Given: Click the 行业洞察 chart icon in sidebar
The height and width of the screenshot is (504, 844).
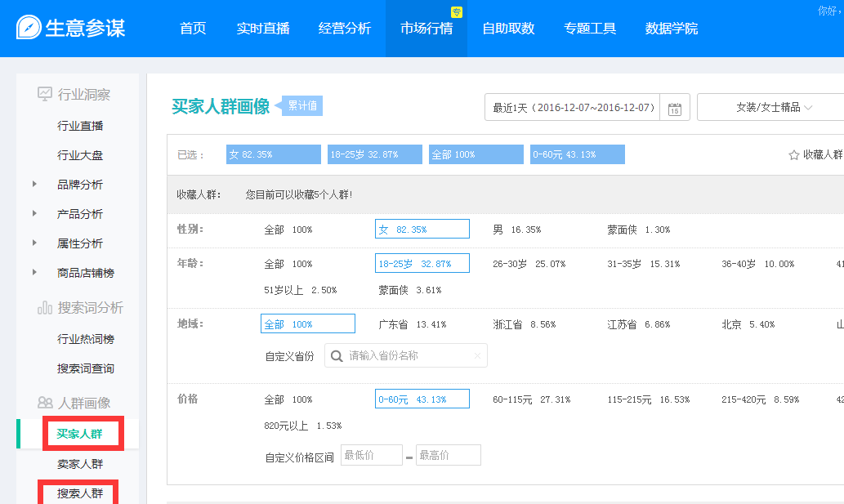Looking at the screenshot, I should 45,95.
